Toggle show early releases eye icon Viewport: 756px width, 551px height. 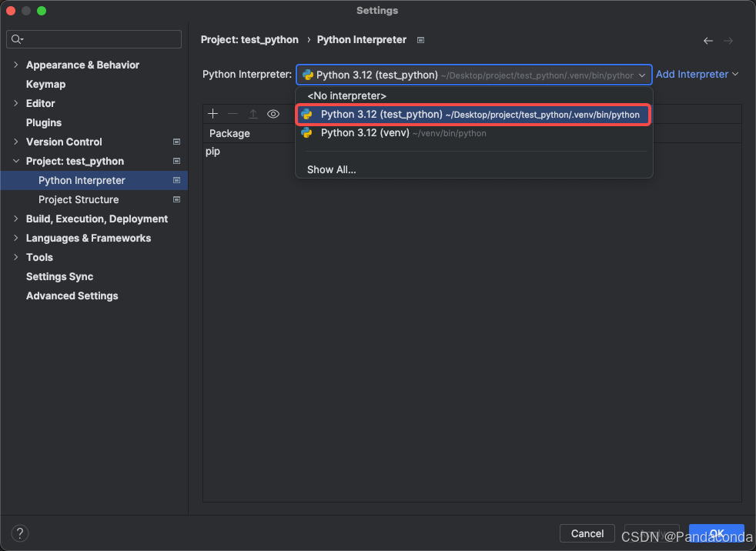point(273,114)
